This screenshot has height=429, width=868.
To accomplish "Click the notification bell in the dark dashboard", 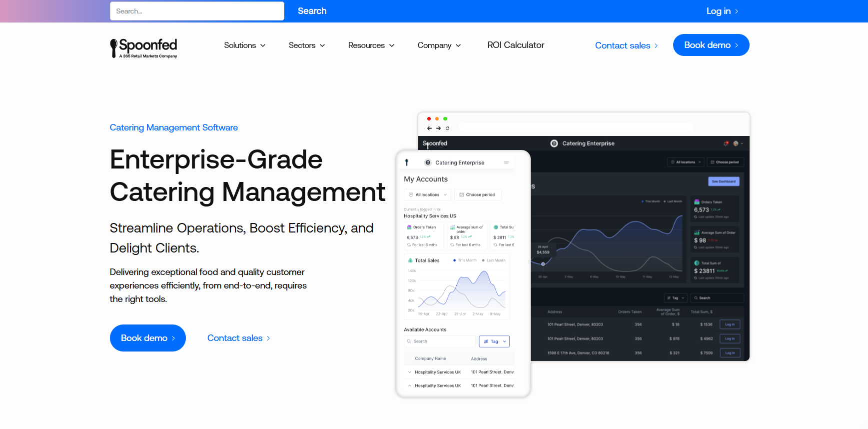I will pyautogui.click(x=726, y=143).
